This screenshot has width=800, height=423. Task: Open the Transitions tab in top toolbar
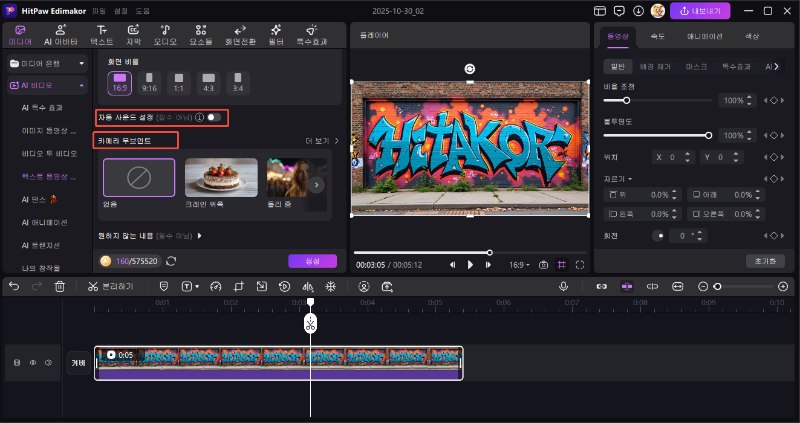239,36
